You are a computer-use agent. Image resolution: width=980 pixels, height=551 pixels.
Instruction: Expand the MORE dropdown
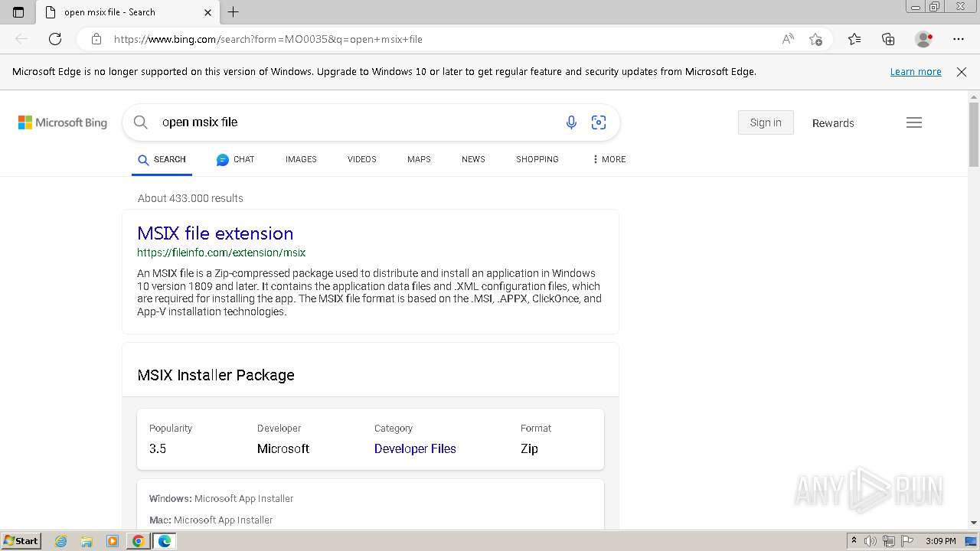[x=609, y=159]
